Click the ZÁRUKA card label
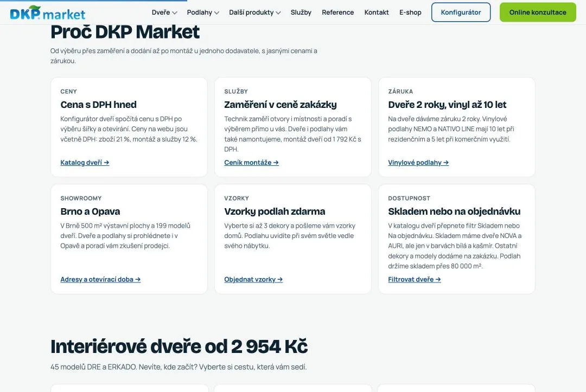 pos(400,92)
